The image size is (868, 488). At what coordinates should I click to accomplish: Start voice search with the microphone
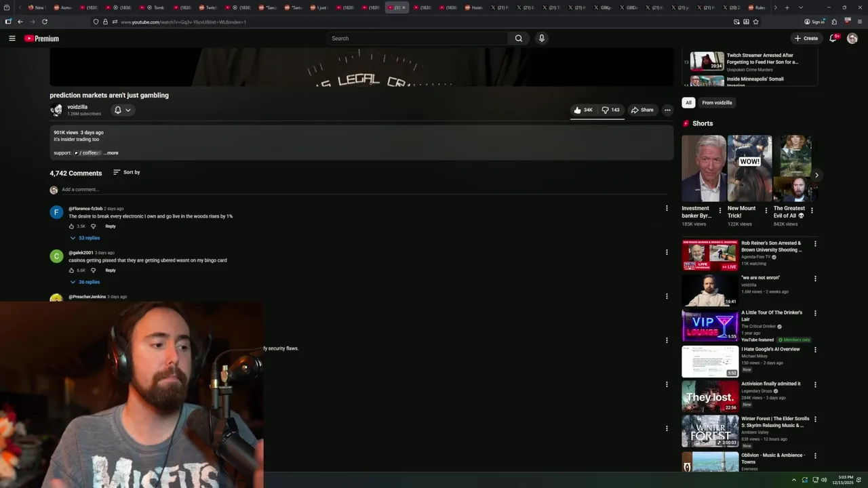541,39
